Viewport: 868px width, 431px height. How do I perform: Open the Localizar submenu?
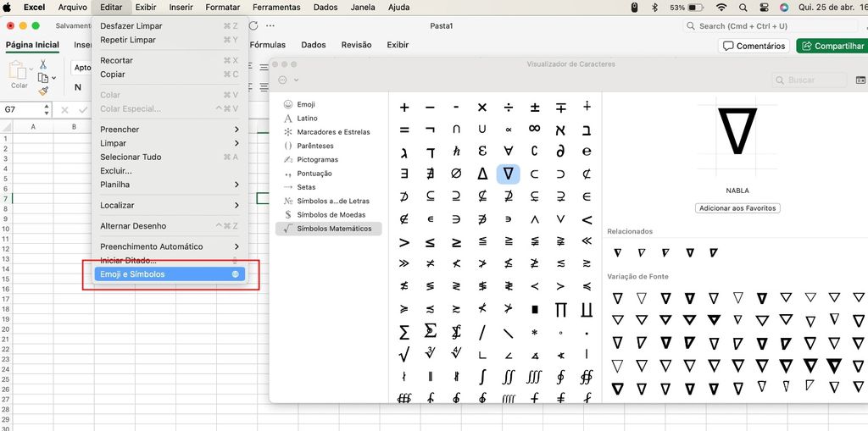pos(170,205)
